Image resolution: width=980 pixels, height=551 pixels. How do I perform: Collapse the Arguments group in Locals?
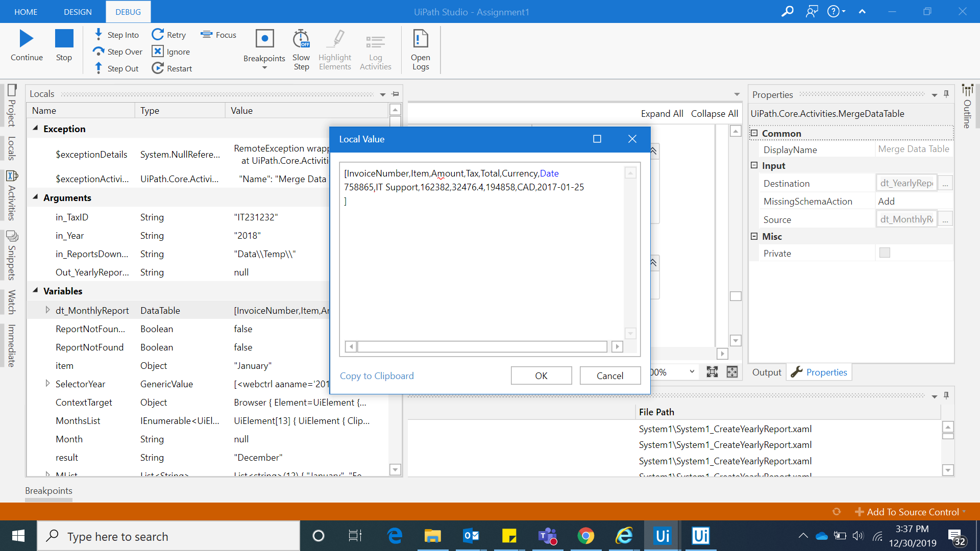35,197
